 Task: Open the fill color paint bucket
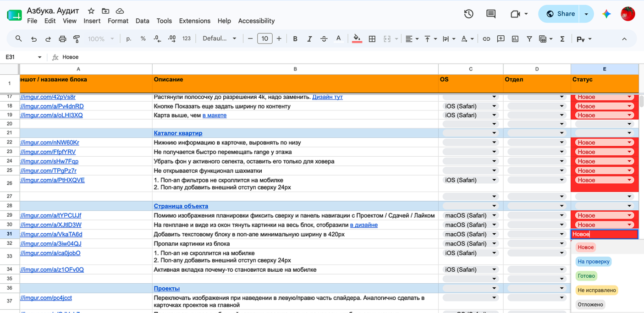point(357,39)
